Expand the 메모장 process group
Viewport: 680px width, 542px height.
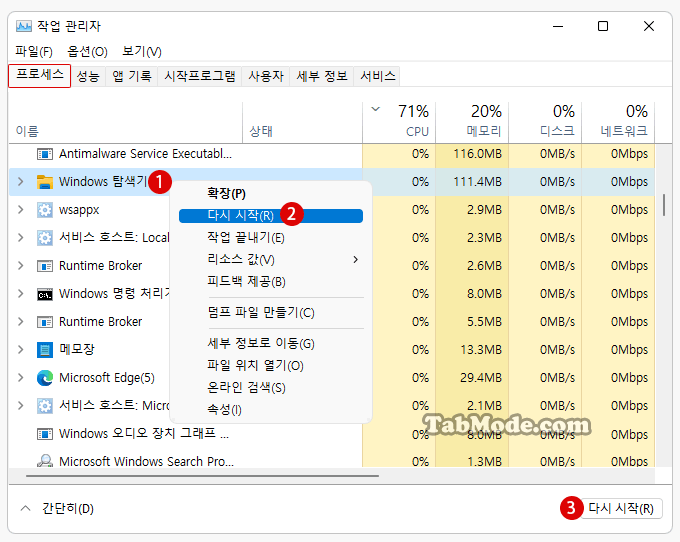pyautogui.click(x=20, y=349)
